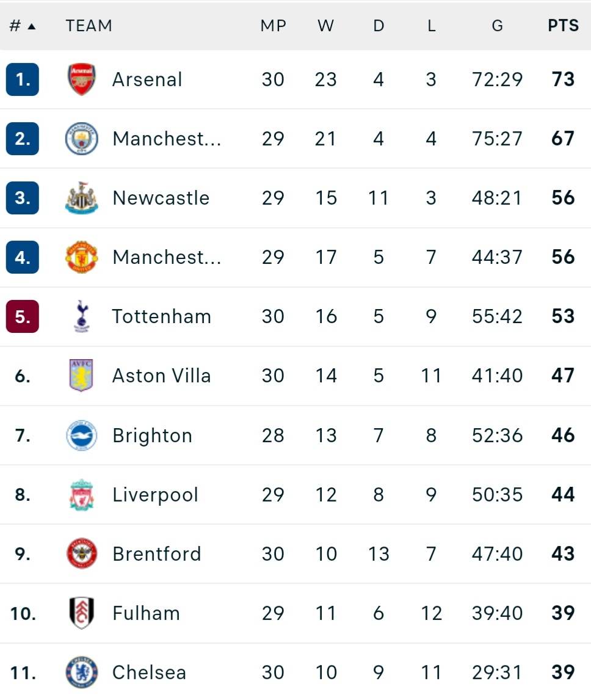Open the Chelsea lion crest
This screenshot has height=700, width=591.
point(81,673)
